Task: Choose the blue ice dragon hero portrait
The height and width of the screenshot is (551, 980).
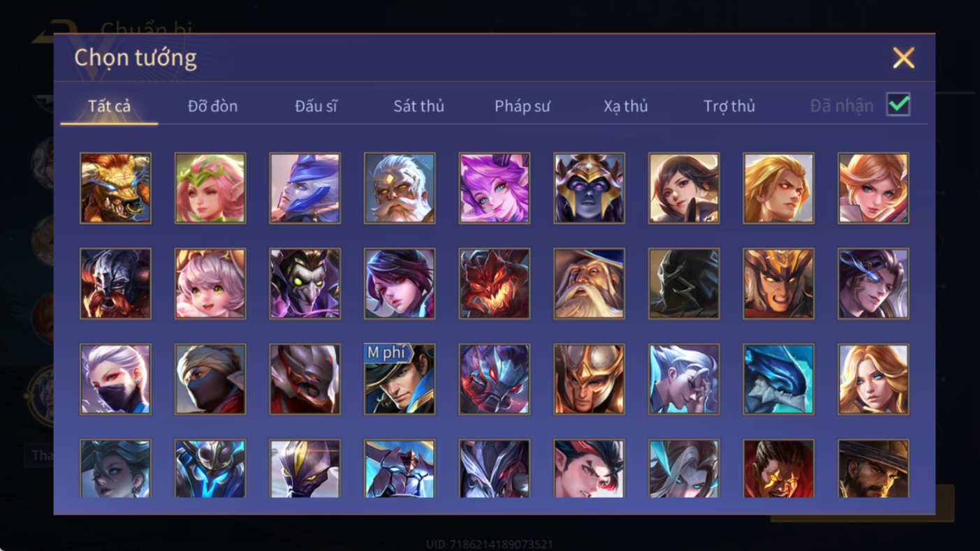Action: tap(779, 379)
